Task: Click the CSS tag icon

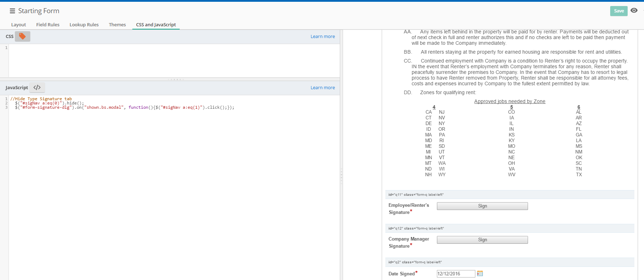Action: 22,36
